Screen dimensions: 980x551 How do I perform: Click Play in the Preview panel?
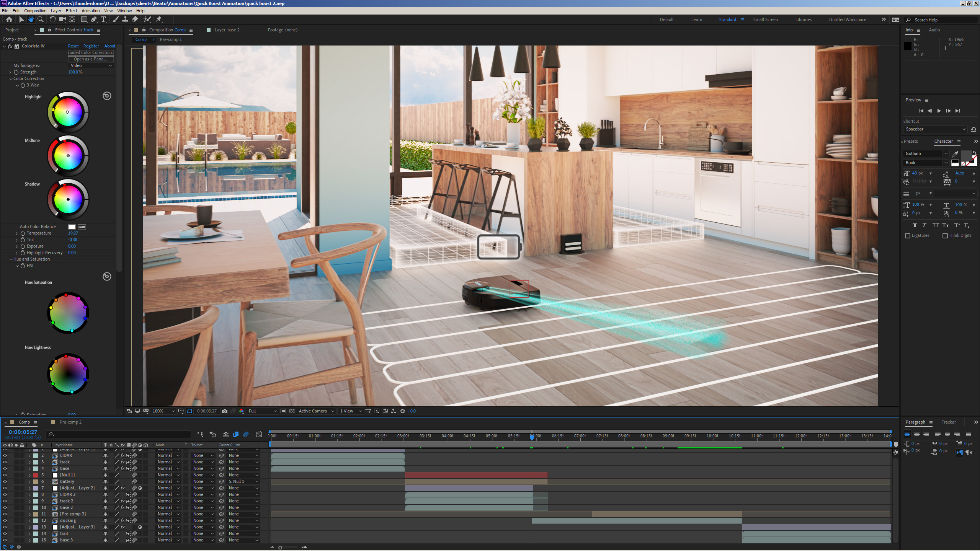(x=939, y=111)
